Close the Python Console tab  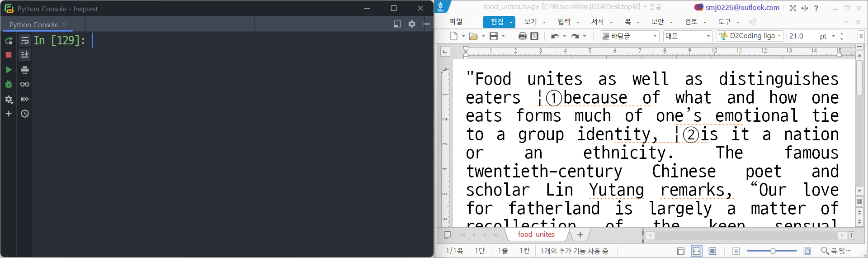64,24
